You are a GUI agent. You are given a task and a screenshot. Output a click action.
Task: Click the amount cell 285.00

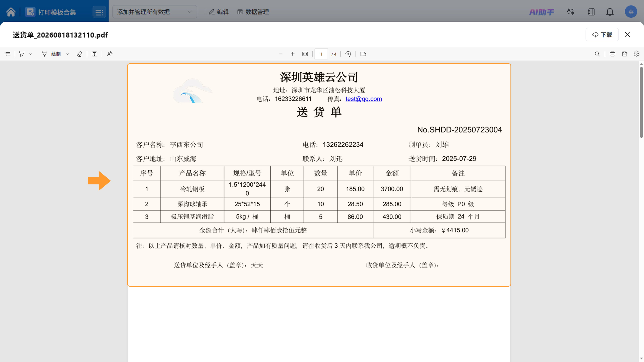click(x=392, y=204)
